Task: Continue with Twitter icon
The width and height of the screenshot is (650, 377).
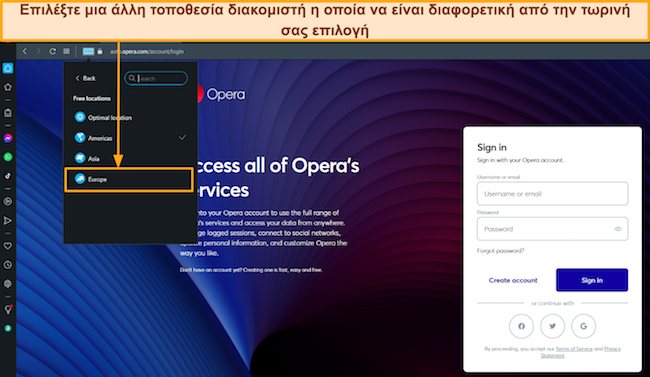Action: pos(552,326)
